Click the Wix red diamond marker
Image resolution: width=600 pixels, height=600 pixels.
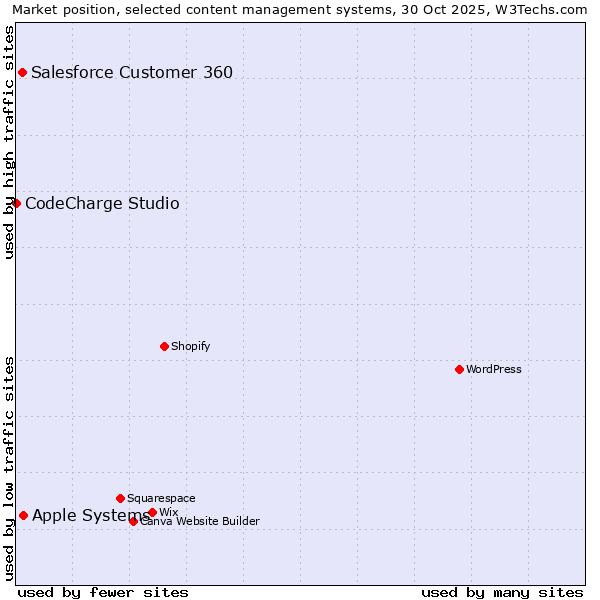[152, 512]
